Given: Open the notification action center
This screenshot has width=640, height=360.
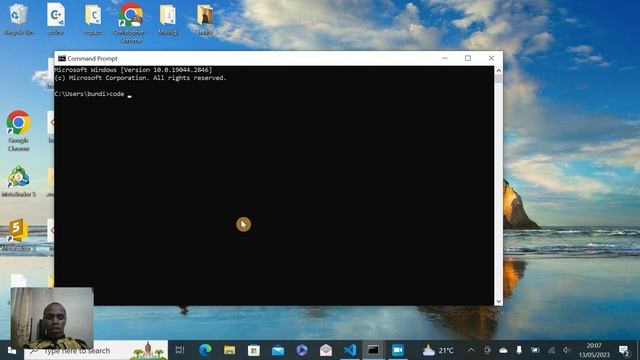Looking at the screenshot, I should point(624,350).
